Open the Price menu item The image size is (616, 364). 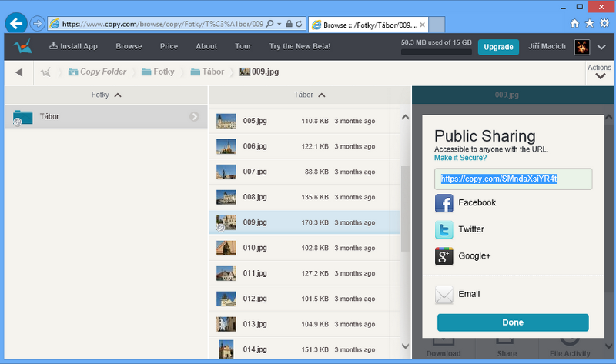[169, 46]
